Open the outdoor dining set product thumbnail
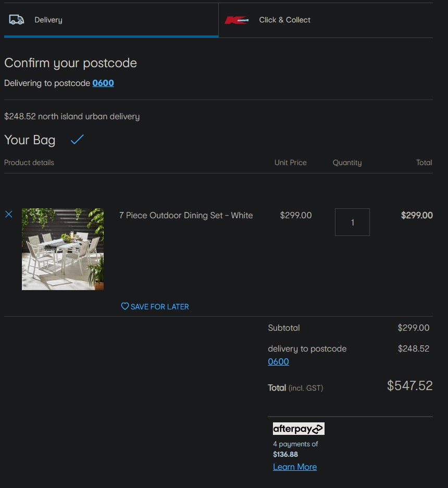Image resolution: width=448 pixels, height=488 pixels. pos(63,249)
